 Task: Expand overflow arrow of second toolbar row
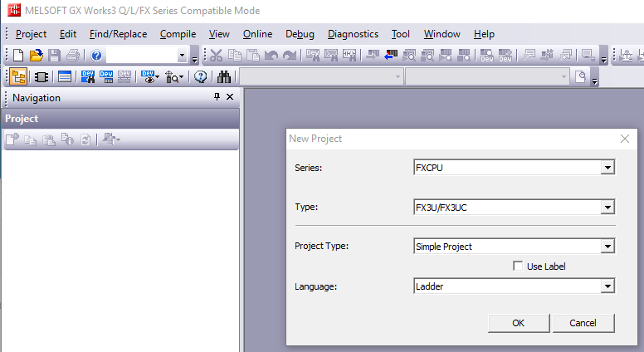(595, 79)
